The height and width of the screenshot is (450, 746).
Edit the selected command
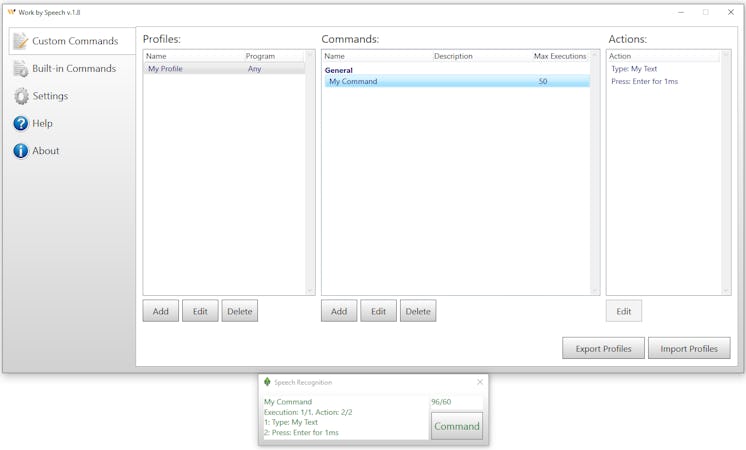click(378, 311)
